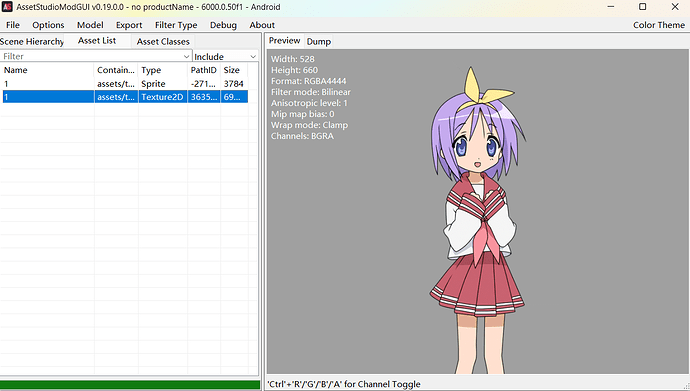This screenshot has height=391, width=690.
Task: Click the texture preview character image
Action: click(x=478, y=220)
